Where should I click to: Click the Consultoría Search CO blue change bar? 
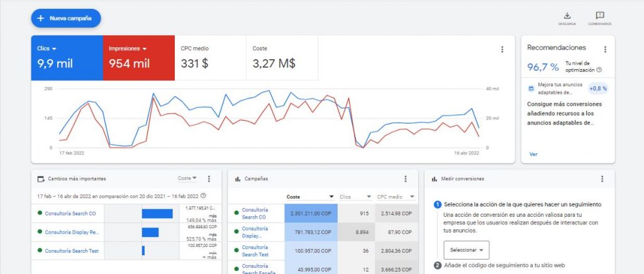tap(157, 213)
